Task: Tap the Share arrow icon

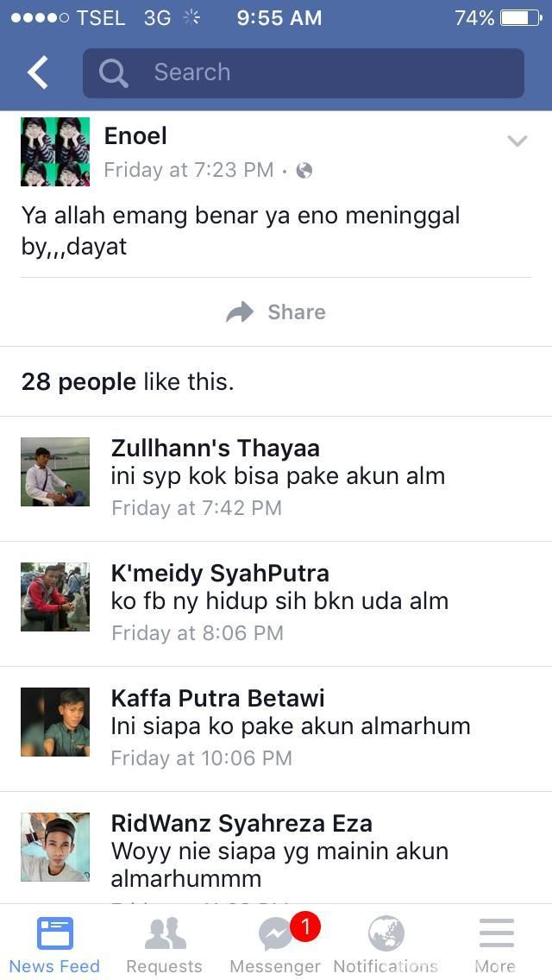Action: 240,312
